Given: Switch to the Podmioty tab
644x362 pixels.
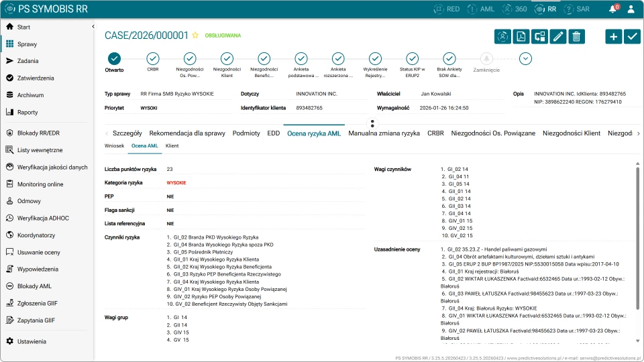Looking at the screenshot, I should point(246,133).
